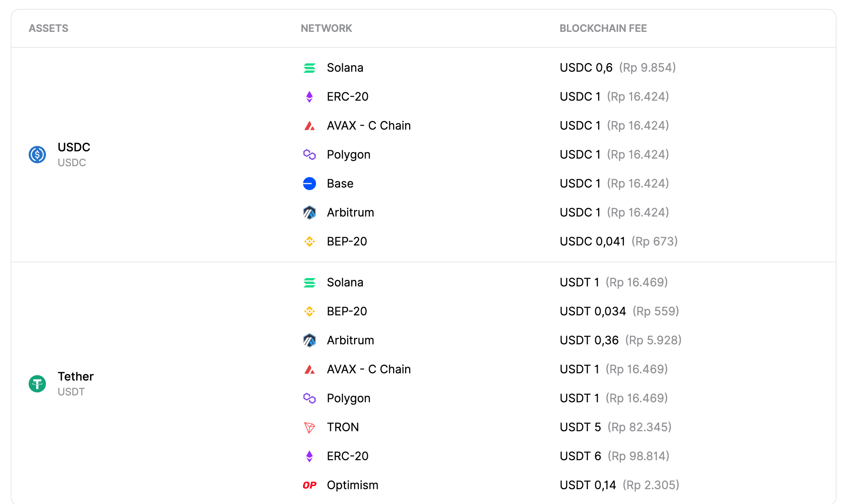
Task: Click AVAX - C Chain label under USDC
Action: (x=369, y=126)
